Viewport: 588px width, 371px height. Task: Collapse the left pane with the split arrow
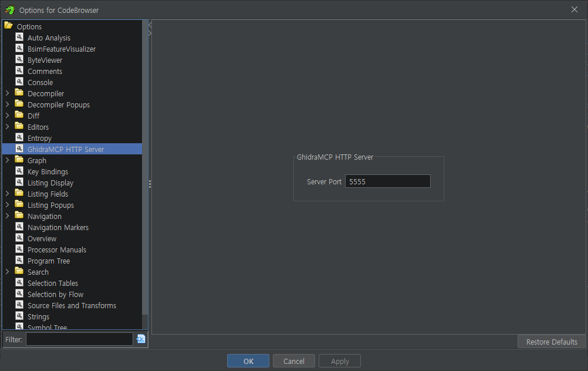150,25
